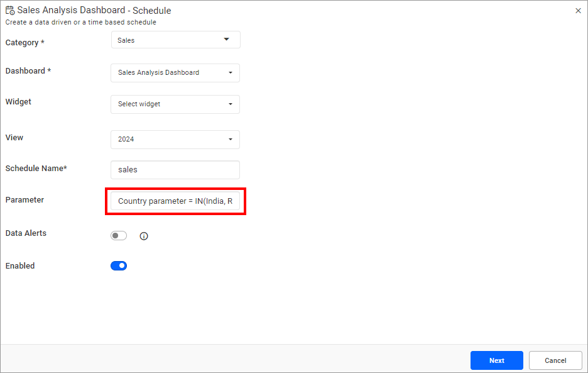Click the dialog close icon
Screen dimensions: 588x373
point(578,10)
